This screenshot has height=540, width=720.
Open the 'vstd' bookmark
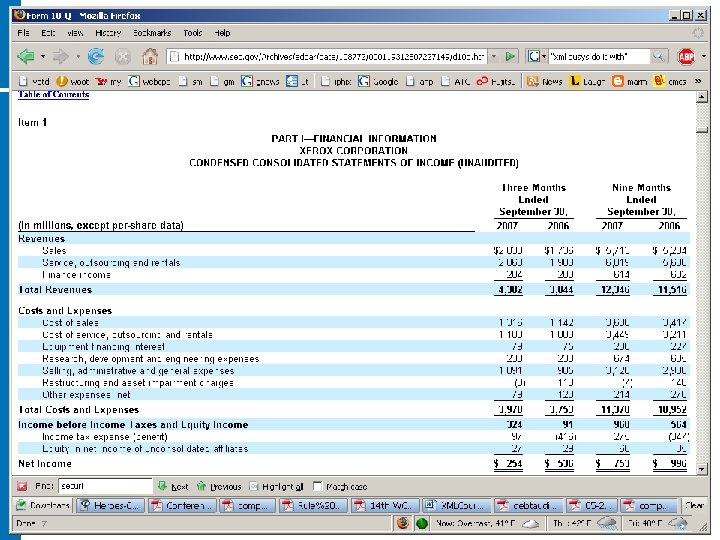[x=34, y=81]
